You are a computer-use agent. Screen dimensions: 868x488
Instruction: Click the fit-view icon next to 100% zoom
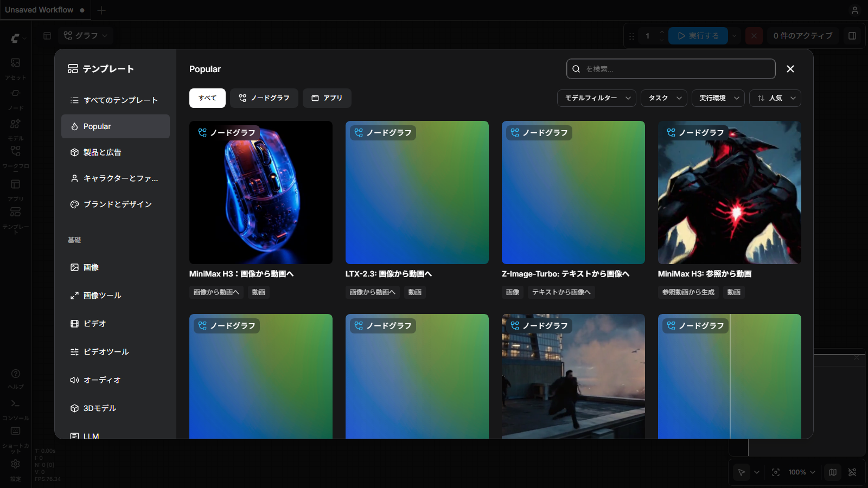pos(776,472)
